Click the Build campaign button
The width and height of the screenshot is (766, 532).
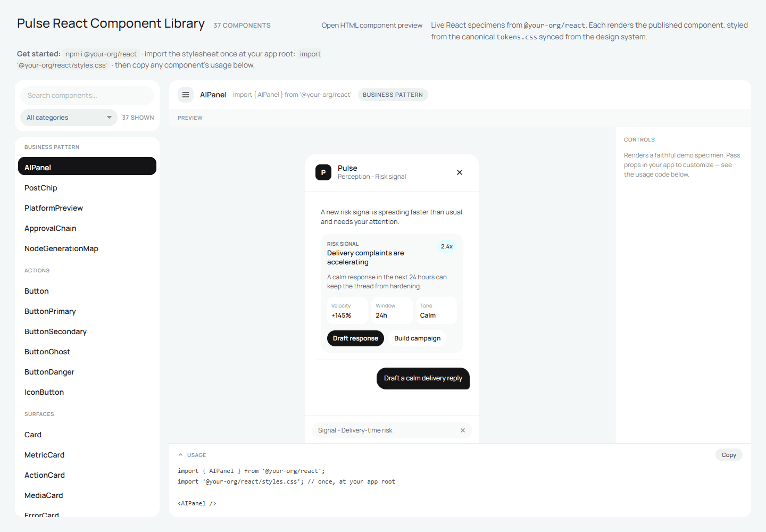click(418, 338)
